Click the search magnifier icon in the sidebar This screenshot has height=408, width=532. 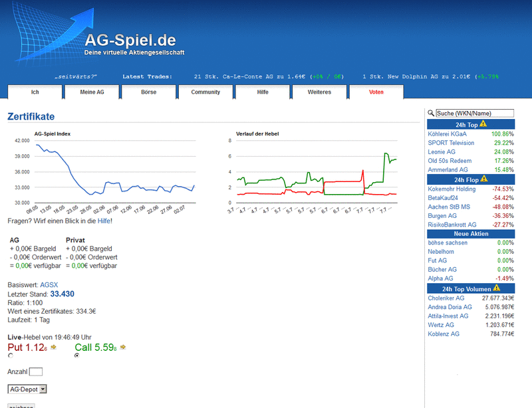pyautogui.click(x=431, y=114)
